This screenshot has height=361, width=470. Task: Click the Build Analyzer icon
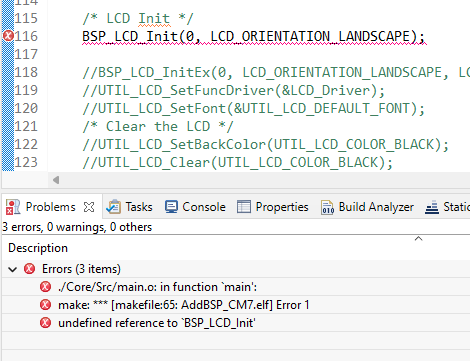click(327, 207)
